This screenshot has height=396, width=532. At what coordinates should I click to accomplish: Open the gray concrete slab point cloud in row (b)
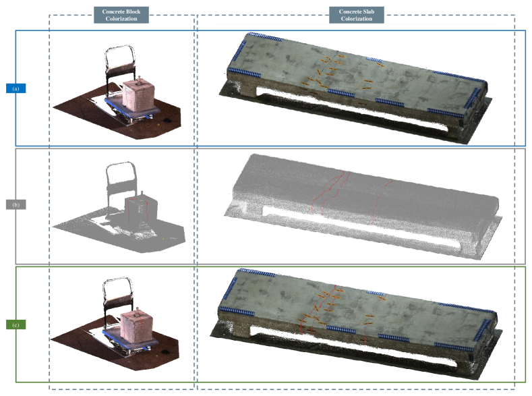click(x=363, y=207)
